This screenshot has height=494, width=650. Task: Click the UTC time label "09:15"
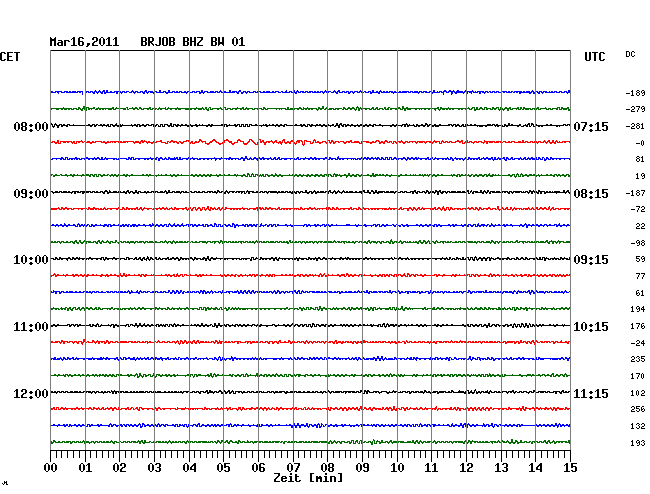(x=591, y=260)
